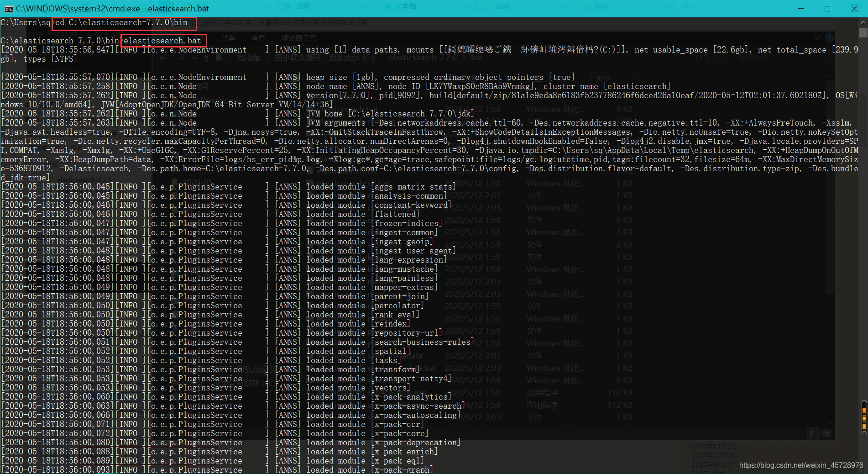Click the console scrollbar up arrow
Viewport: 868px width, 474px height.
(x=863, y=22)
